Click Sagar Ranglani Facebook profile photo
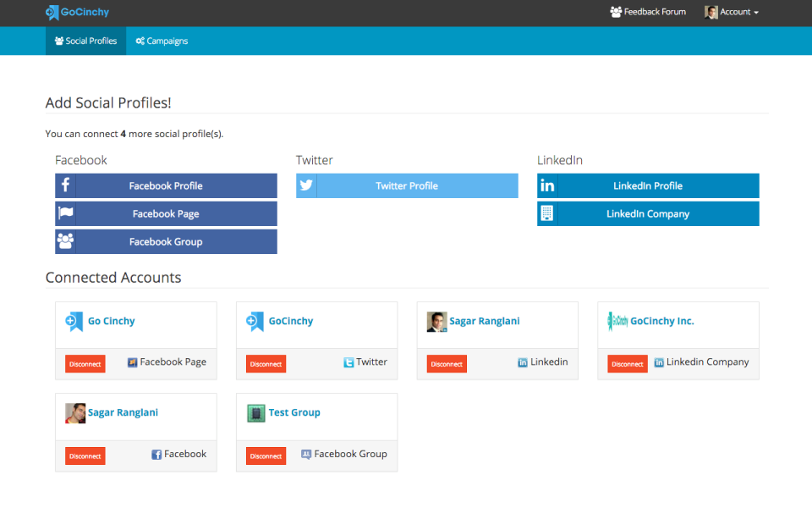812x508 pixels. pos(75,413)
